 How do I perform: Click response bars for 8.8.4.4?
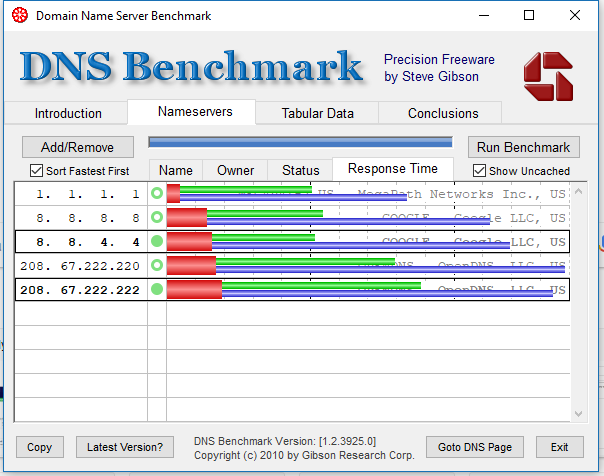(338, 241)
